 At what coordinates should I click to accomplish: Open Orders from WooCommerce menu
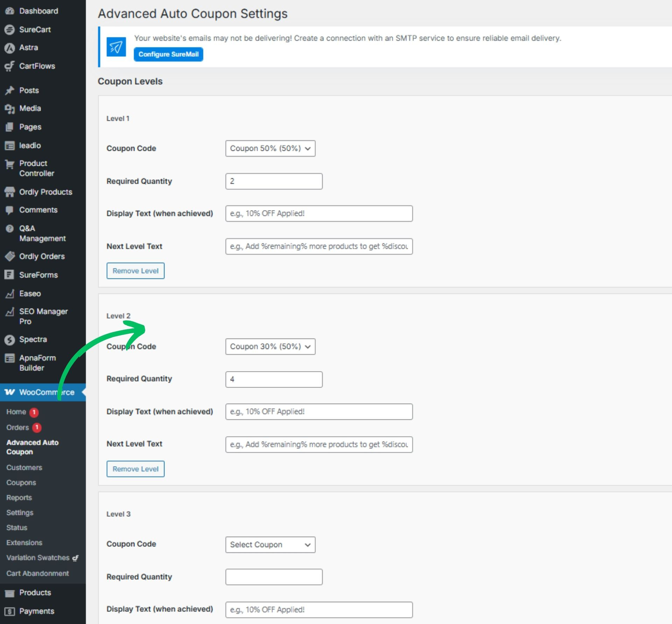17,427
